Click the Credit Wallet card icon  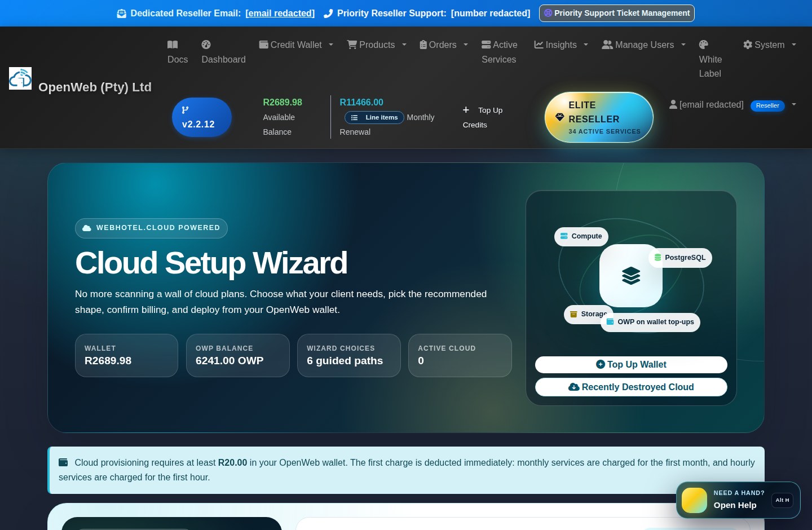[264, 45]
